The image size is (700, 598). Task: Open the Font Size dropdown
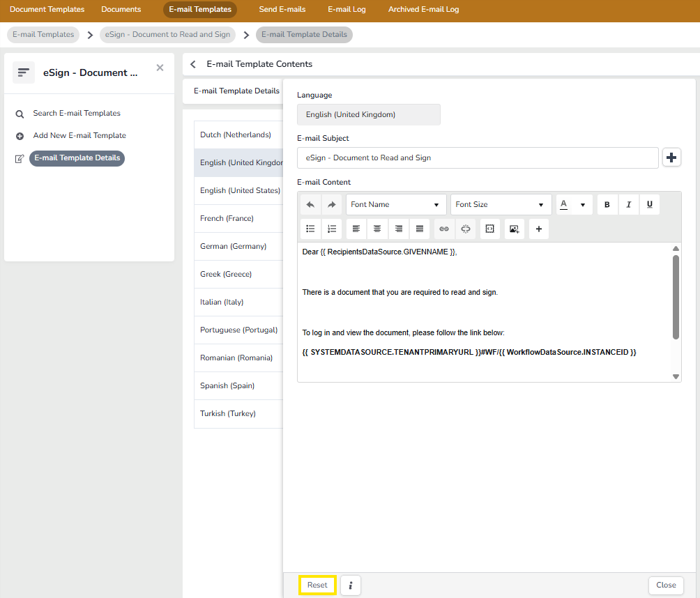tap(501, 204)
